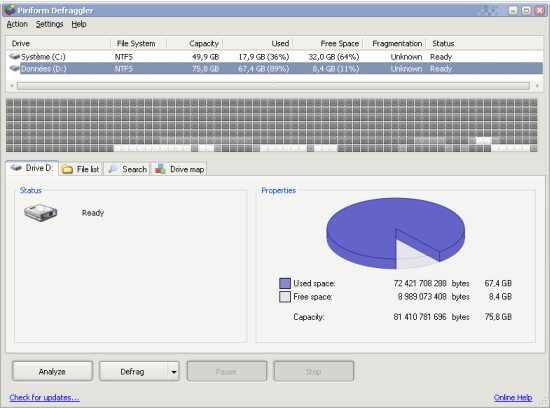Click the Free space color swatch
This screenshot has height=408, width=550.
pyautogui.click(x=285, y=297)
